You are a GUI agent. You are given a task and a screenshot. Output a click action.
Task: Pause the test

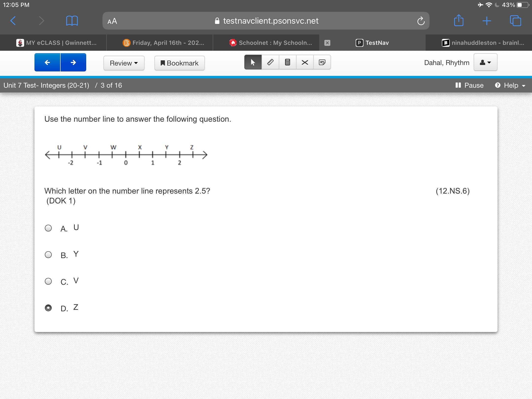tap(469, 85)
